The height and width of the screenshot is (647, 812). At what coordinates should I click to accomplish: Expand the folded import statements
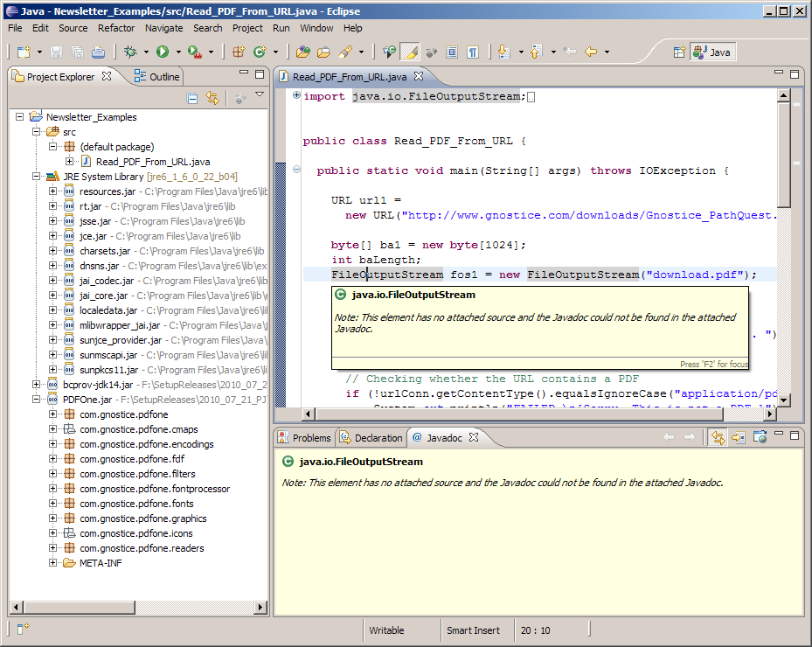click(296, 94)
